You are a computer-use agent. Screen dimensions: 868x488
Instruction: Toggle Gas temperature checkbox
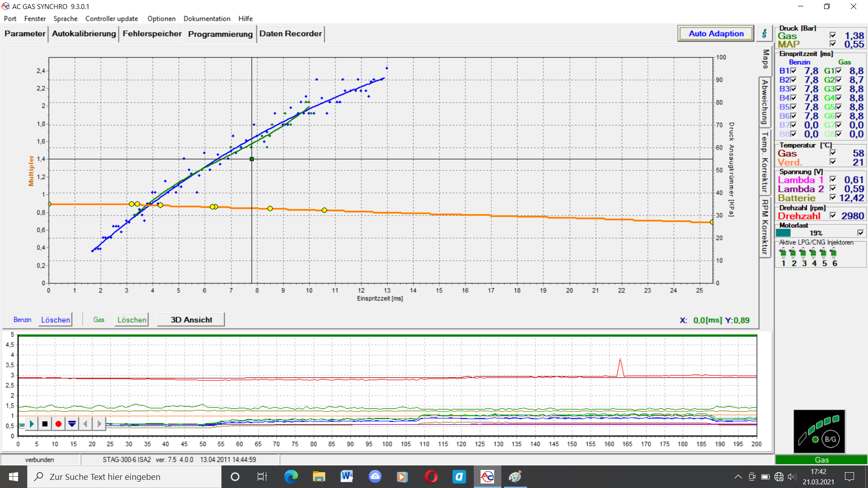coord(833,153)
